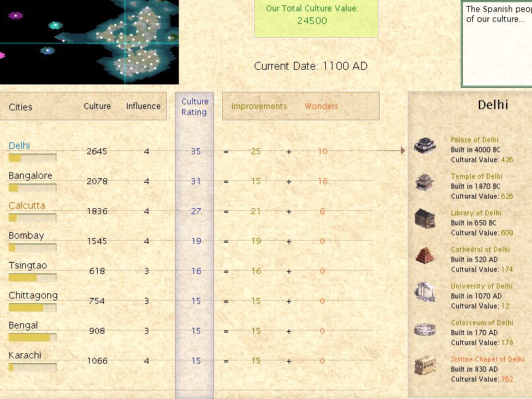The width and height of the screenshot is (532, 399).
Task: Select the University of Delhi icon
Action: click(425, 292)
